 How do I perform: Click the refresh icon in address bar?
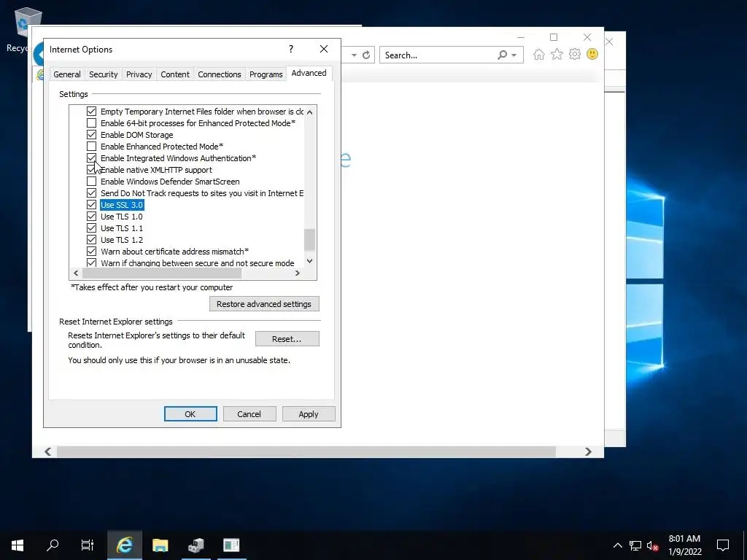click(x=366, y=55)
